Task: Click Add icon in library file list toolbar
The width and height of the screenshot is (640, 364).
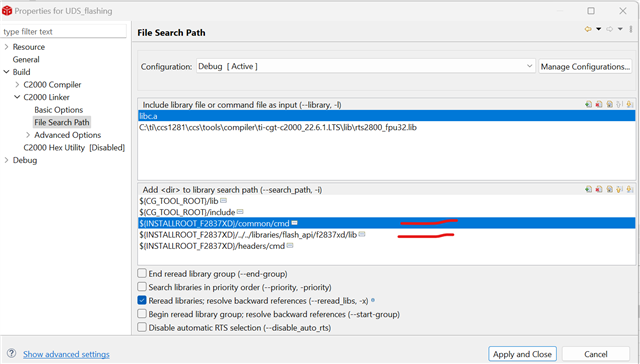Action: pyautogui.click(x=588, y=104)
